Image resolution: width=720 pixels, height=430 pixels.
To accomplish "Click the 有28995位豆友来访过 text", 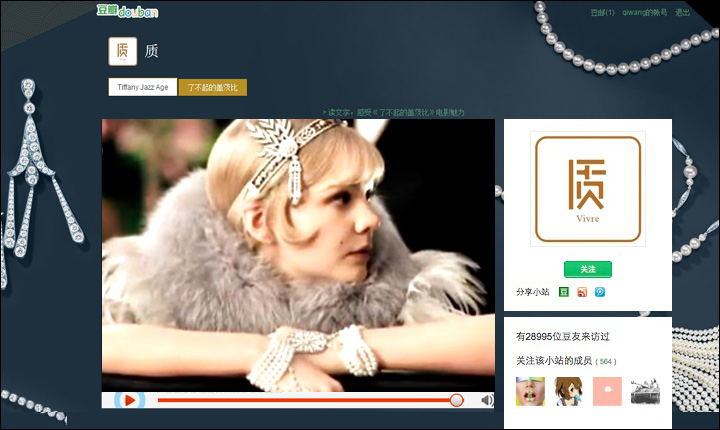I will point(562,336).
